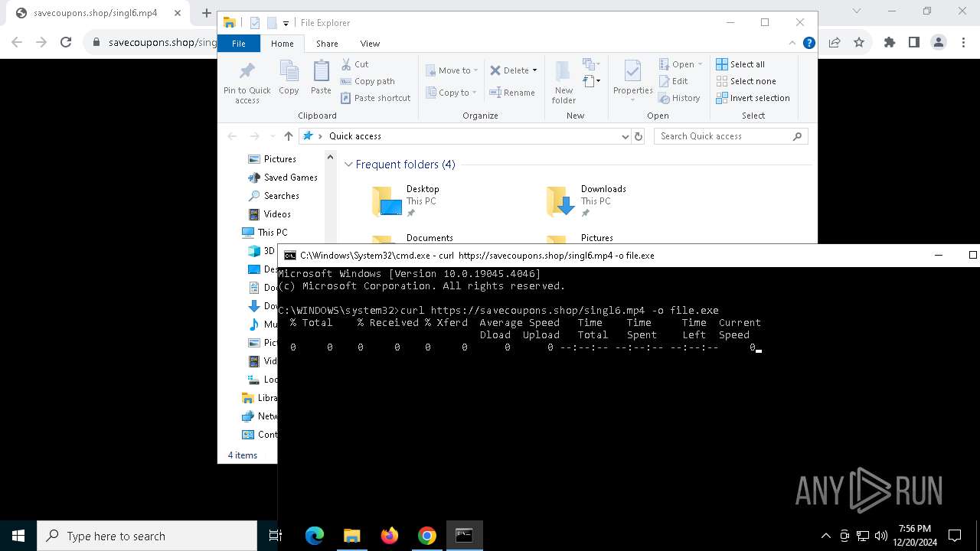Click Chrome bookmark star icon
The height and width of the screenshot is (551, 980).
click(859, 43)
